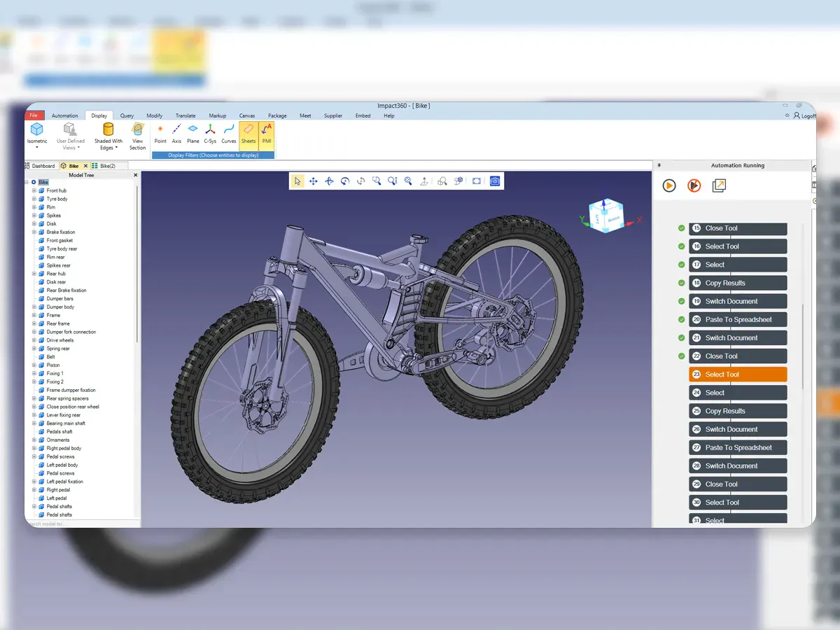This screenshot has height=630, width=840.
Task: Expand the Ornaments tree node
Action: pos(34,440)
